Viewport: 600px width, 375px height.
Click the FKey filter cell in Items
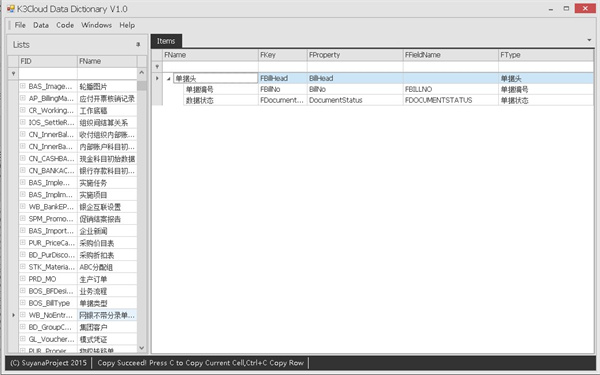[x=282, y=67]
